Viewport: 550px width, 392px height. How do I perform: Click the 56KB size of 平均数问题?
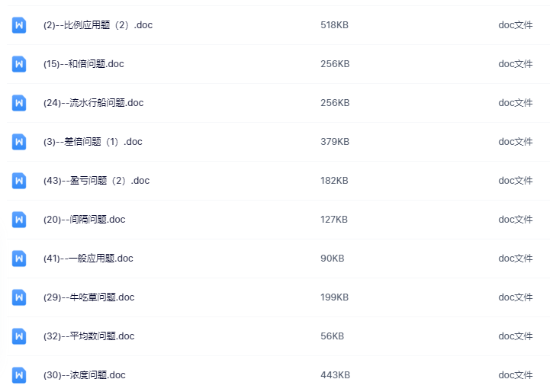[x=332, y=336]
